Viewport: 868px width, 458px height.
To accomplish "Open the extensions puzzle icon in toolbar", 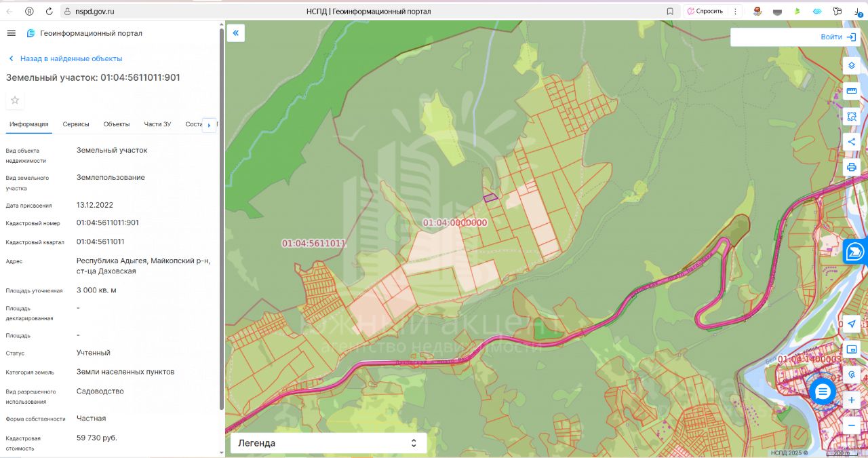I will [x=837, y=11].
